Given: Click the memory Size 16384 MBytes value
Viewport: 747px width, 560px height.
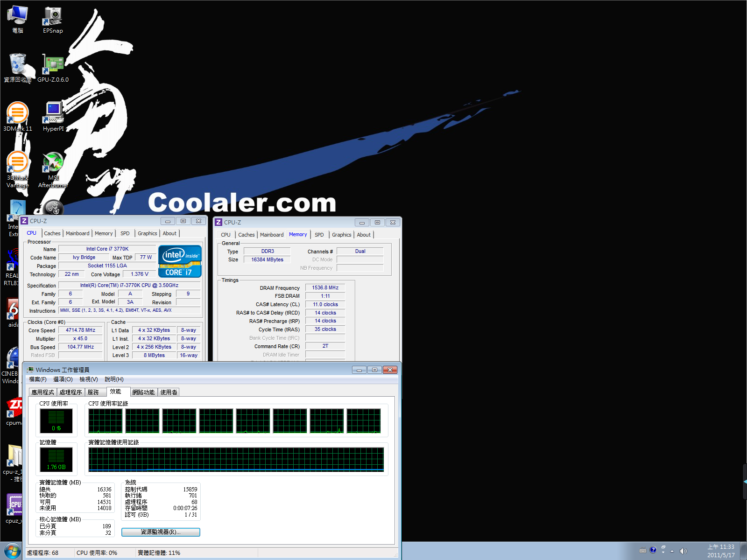Looking at the screenshot, I should pyautogui.click(x=267, y=259).
